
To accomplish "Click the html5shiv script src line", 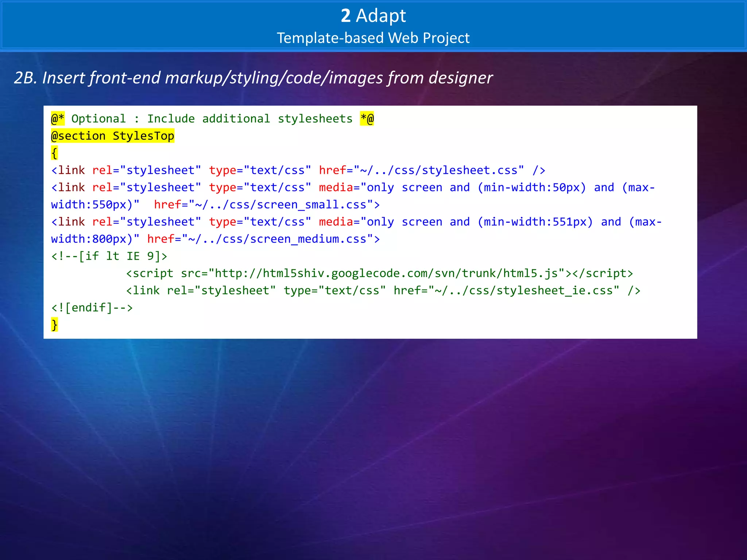I will pyautogui.click(x=379, y=273).
